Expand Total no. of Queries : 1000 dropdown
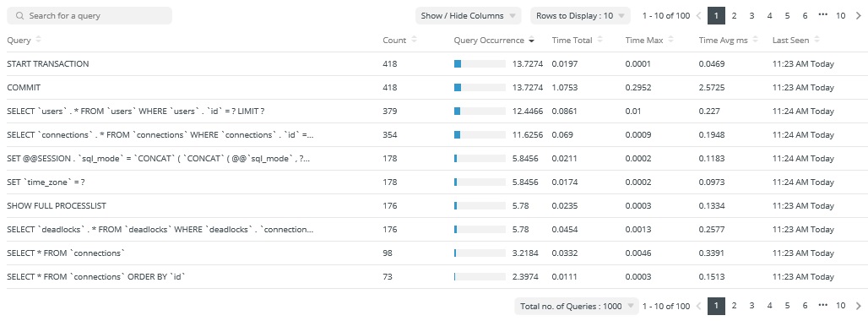The width and height of the screenshot is (868, 321). [576, 306]
